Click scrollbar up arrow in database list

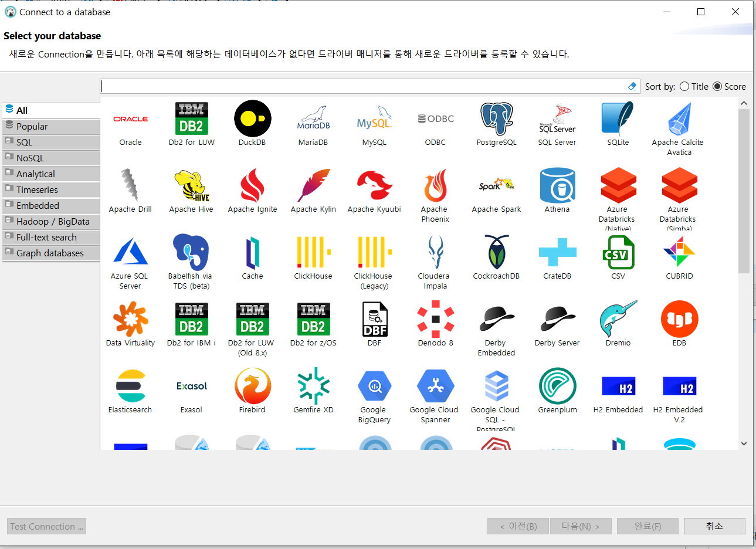(x=744, y=103)
